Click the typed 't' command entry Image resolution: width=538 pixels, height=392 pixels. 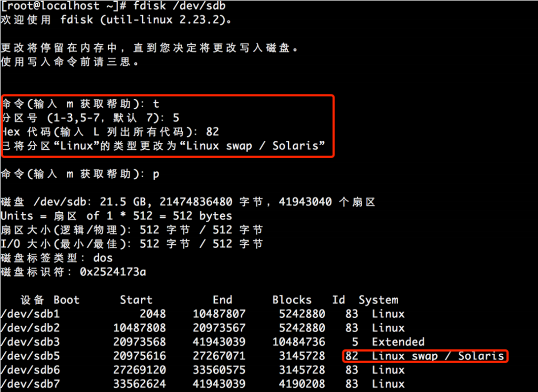(x=156, y=104)
